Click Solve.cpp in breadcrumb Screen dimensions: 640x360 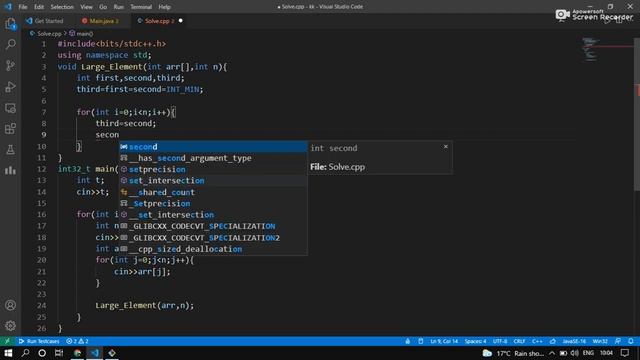click(x=49, y=33)
